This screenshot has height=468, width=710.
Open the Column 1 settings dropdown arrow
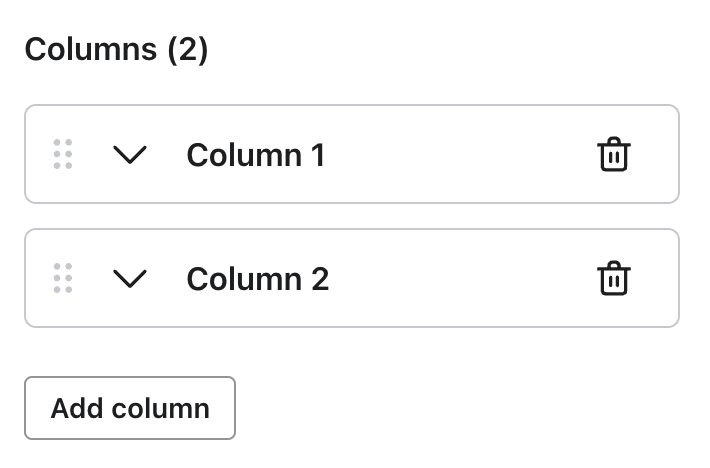pyautogui.click(x=130, y=155)
